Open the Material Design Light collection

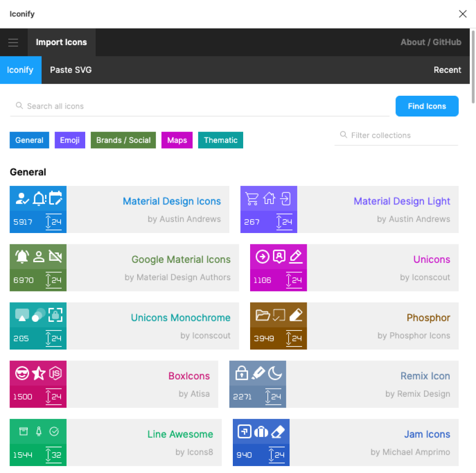click(349, 209)
